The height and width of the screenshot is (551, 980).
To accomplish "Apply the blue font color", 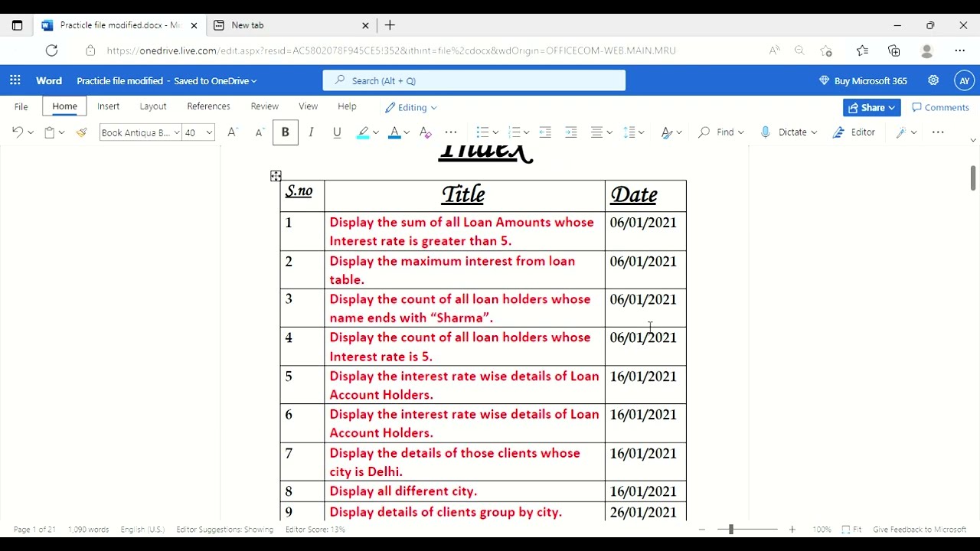I will pos(394,132).
